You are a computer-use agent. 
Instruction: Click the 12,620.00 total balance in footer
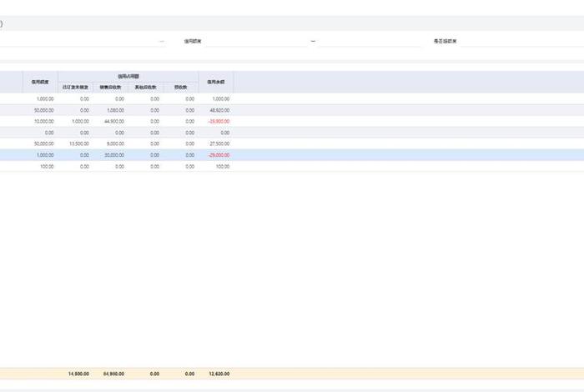pos(218,374)
